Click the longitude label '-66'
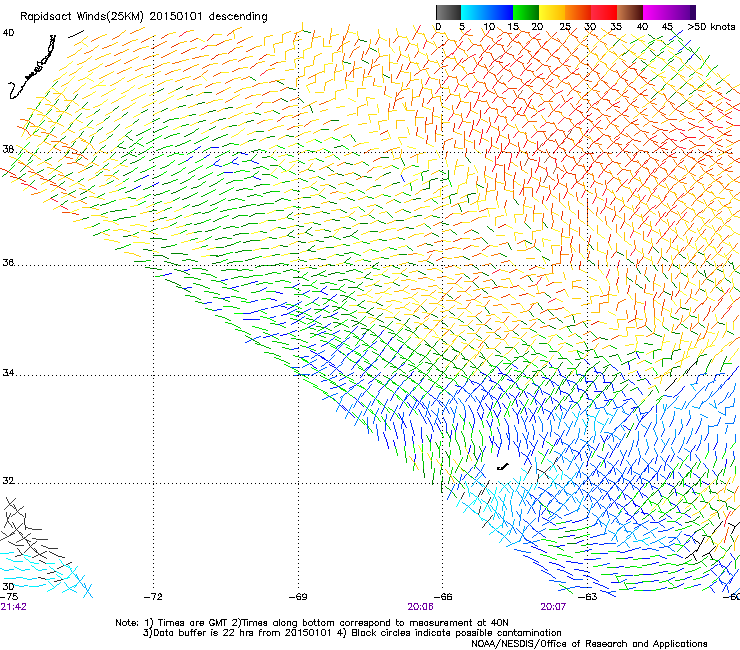This screenshot has width=740, height=650. [443, 597]
